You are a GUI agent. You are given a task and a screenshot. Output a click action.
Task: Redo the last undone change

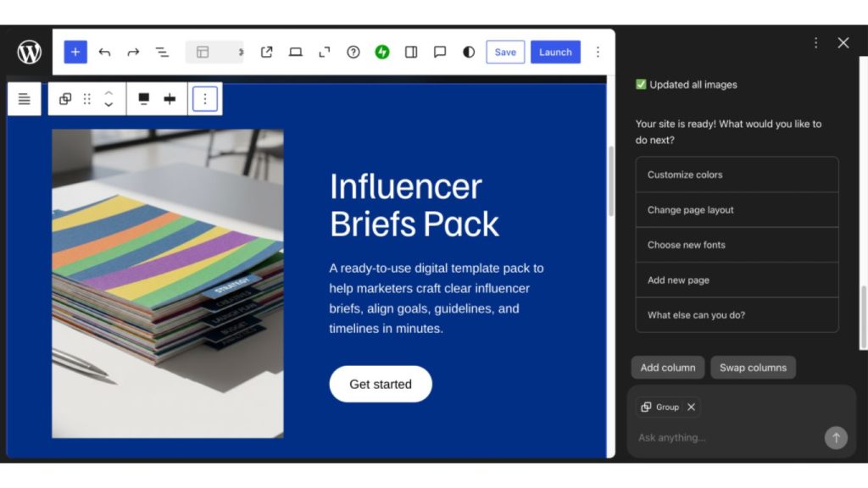tap(133, 53)
